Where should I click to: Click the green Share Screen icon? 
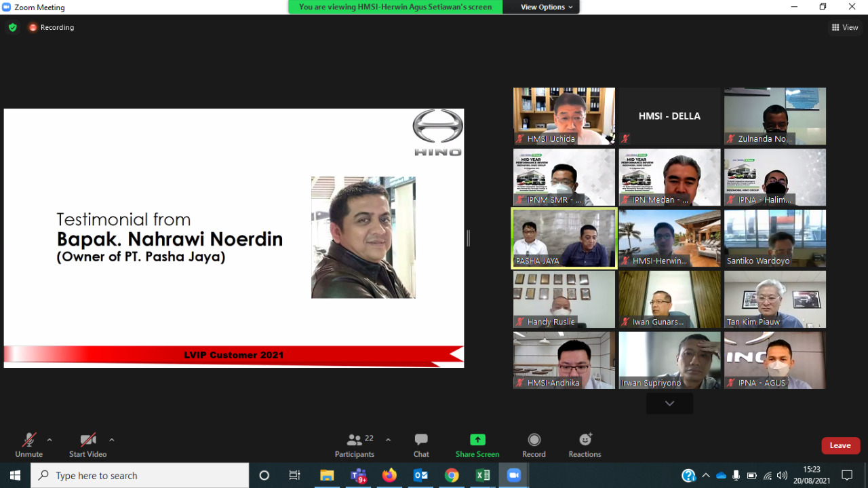(x=477, y=440)
